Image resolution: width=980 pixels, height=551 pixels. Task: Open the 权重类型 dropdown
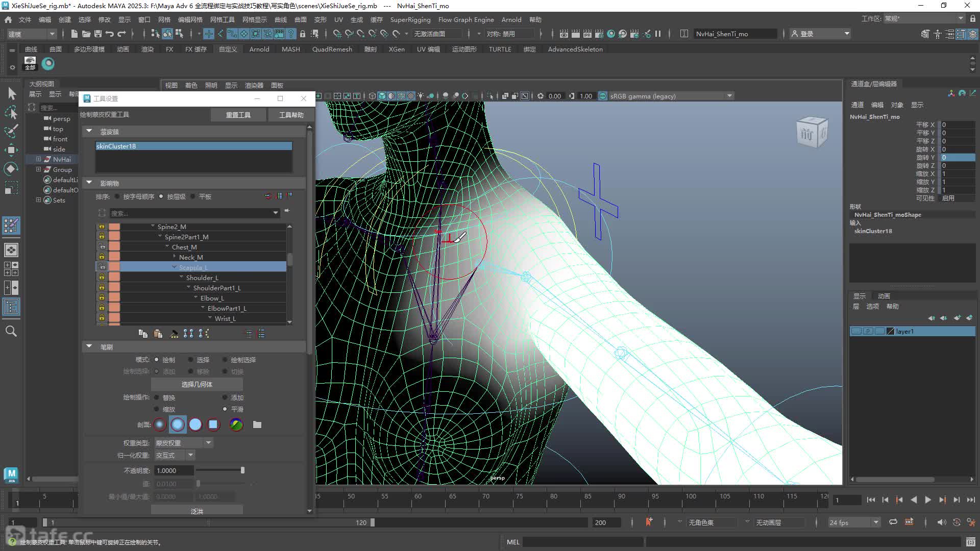[x=184, y=443]
